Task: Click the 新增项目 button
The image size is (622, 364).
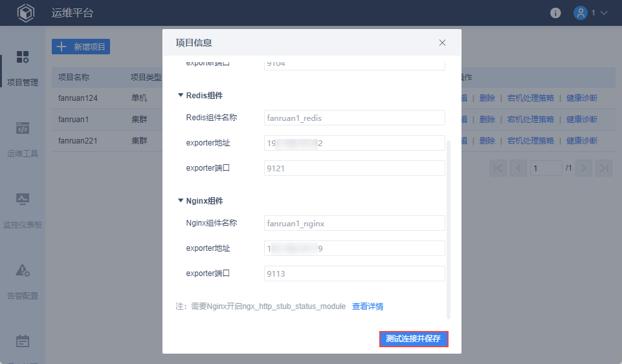Action: (x=81, y=47)
